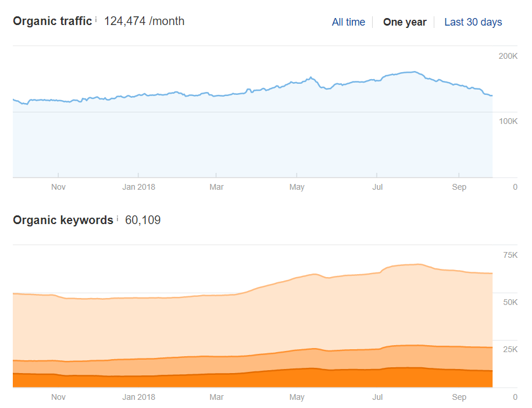Click the blue organic traffic area
The height and width of the screenshot is (408, 532).
[252, 136]
